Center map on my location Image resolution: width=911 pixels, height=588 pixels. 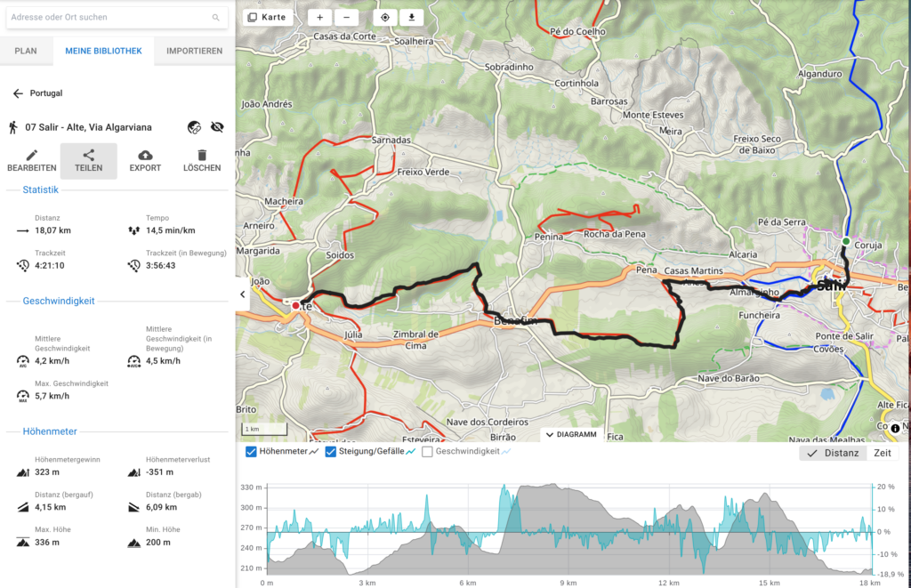pos(385,17)
